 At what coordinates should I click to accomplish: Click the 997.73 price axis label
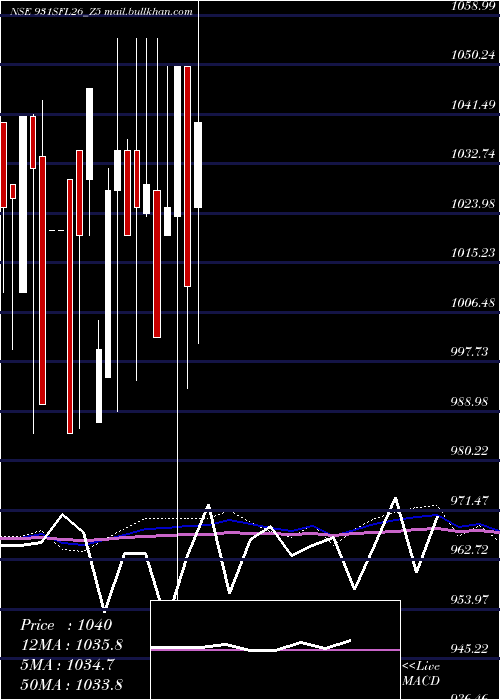469,352
